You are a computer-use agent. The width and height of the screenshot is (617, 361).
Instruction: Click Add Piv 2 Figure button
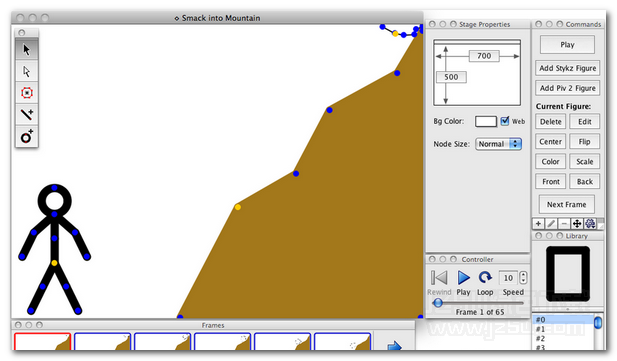click(567, 88)
